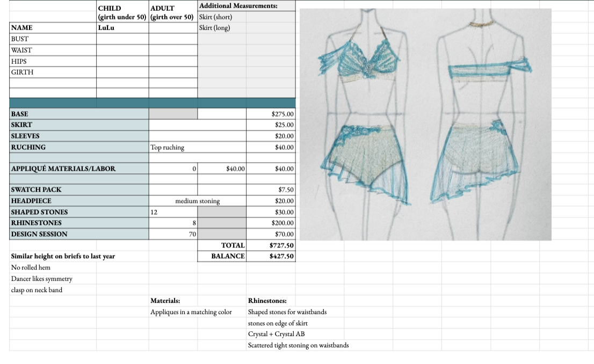Click the CHILD girth under 50 header
The height and width of the screenshot is (364, 594).
[122, 12]
